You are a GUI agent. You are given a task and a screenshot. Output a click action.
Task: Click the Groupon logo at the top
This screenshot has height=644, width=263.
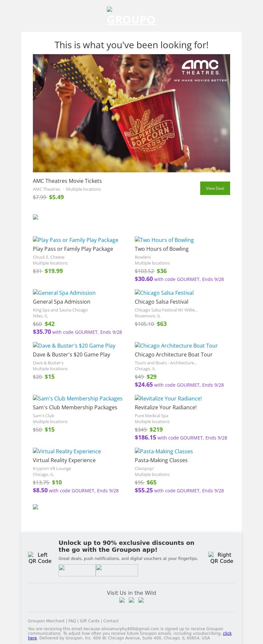pyautogui.click(x=131, y=16)
